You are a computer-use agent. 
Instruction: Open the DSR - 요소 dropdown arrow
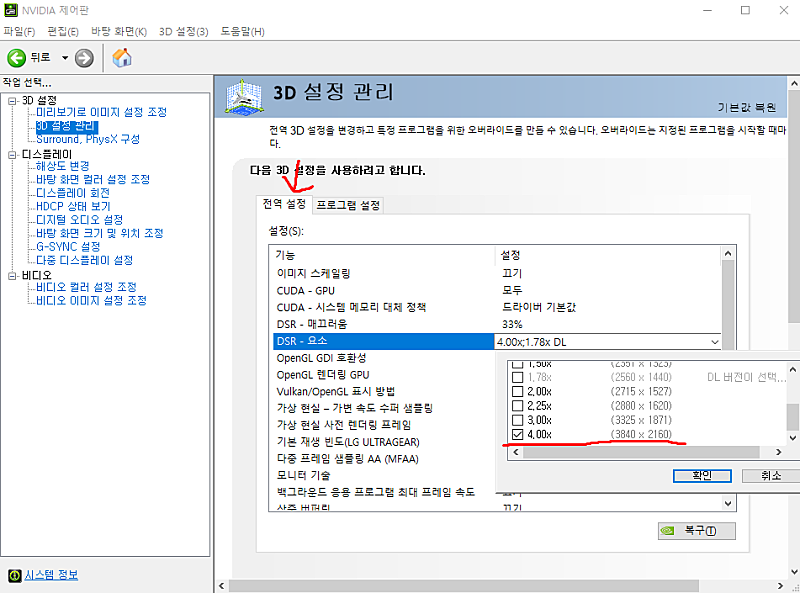coord(715,342)
